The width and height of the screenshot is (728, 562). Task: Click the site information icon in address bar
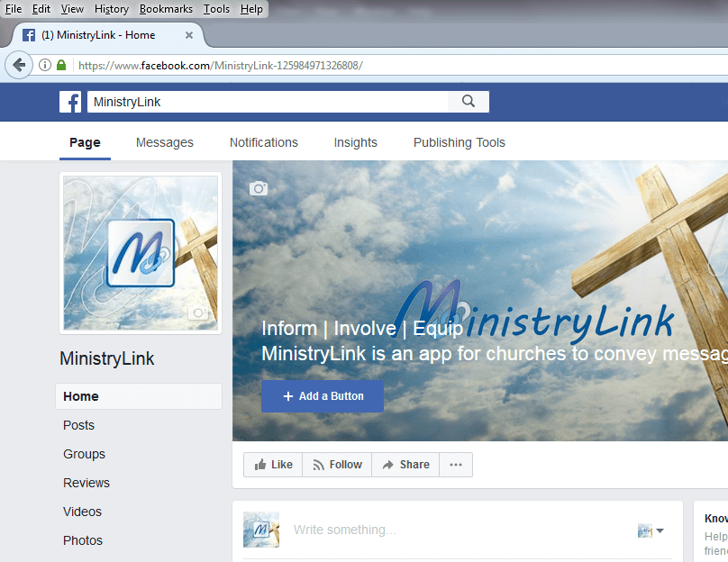[x=45, y=65]
